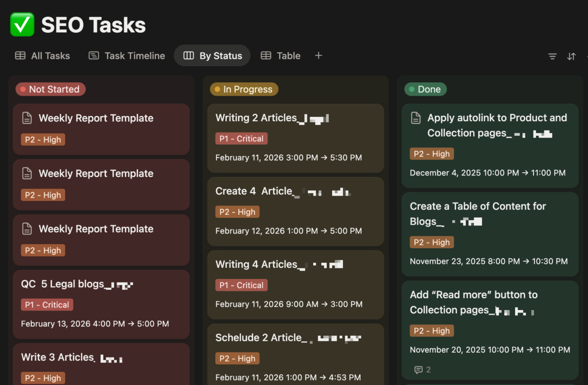
Task: Click the comment icon on Read more card
Action: 418,370
